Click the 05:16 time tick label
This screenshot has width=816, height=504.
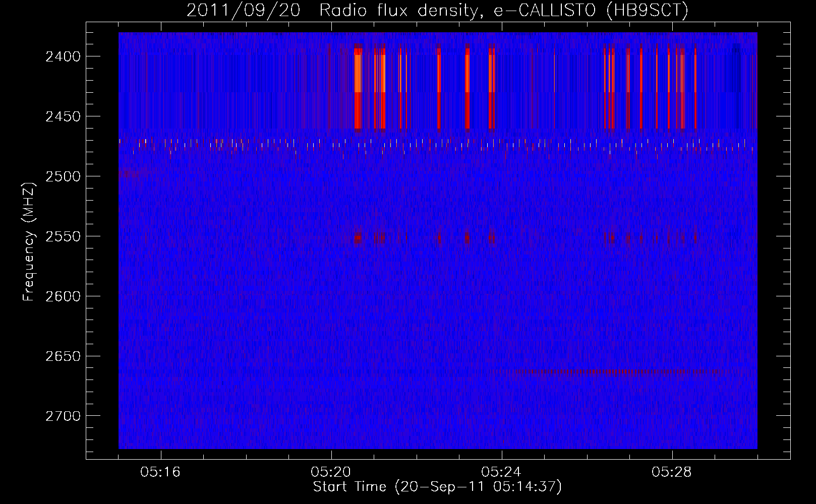[160, 472]
